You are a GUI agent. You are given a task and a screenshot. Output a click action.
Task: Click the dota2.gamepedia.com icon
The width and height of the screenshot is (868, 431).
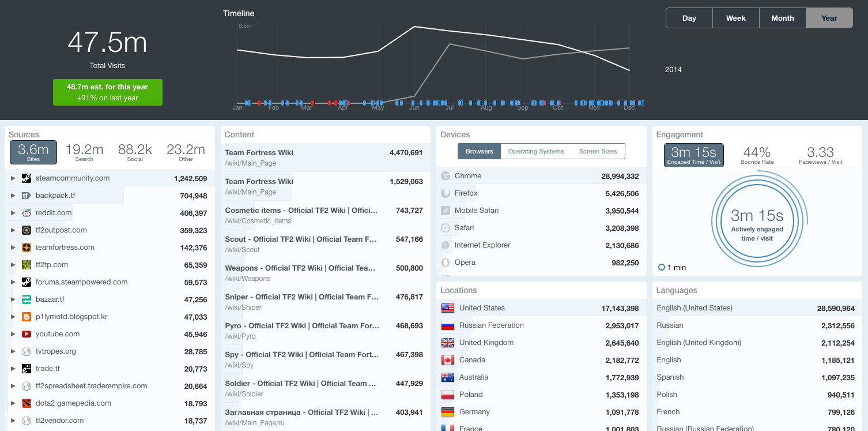27,403
